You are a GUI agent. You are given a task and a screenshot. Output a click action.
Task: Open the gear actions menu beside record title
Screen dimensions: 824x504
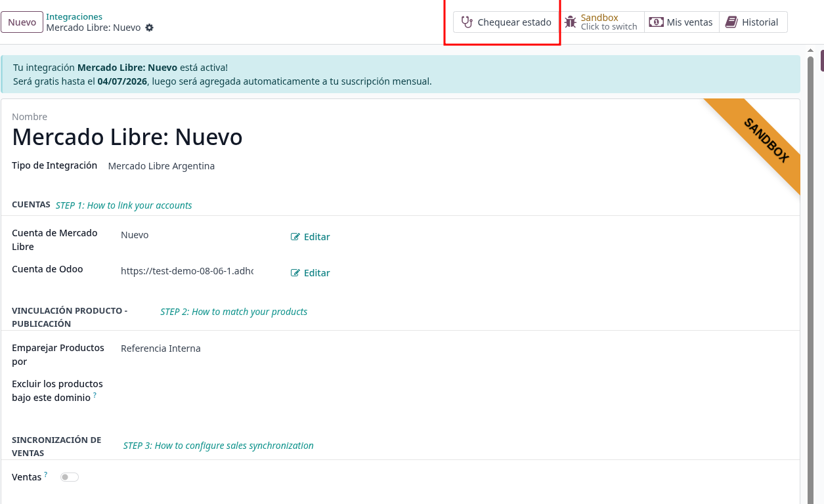[x=149, y=28]
